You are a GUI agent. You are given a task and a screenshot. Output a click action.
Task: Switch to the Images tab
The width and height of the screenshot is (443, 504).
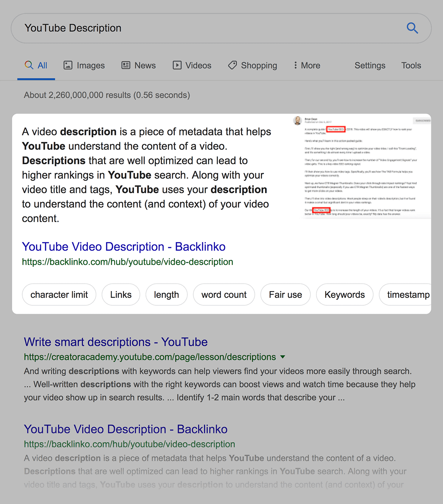pyautogui.click(x=84, y=66)
